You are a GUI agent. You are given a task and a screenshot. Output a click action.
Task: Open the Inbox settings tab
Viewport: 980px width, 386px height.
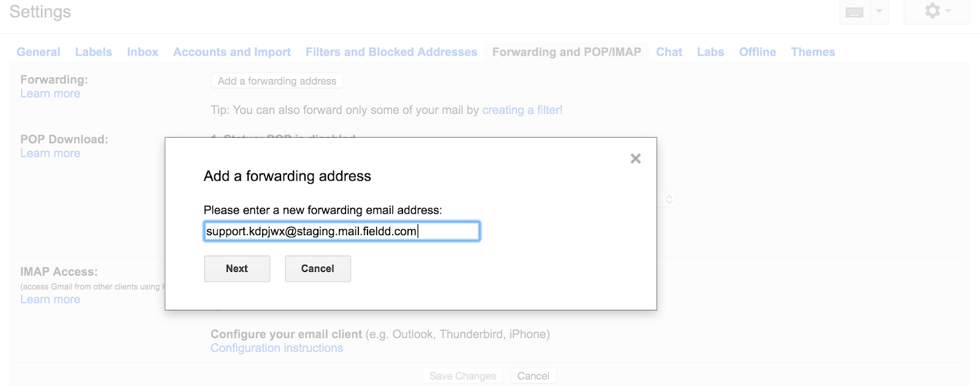coord(142,52)
